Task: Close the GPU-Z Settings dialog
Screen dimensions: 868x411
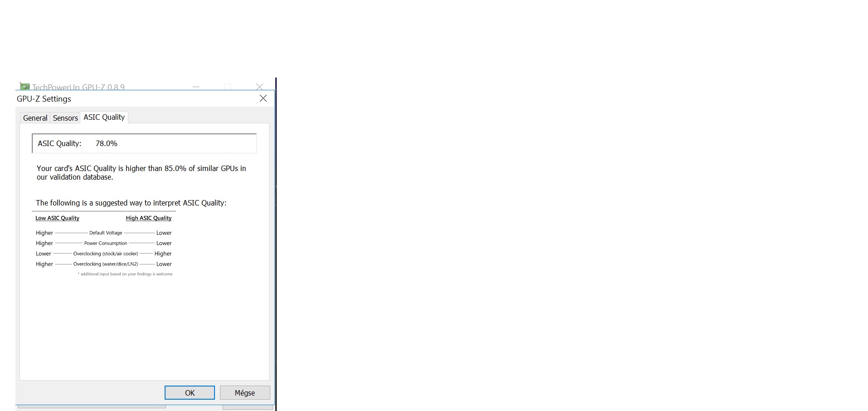Action: click(x=263, y=98)
